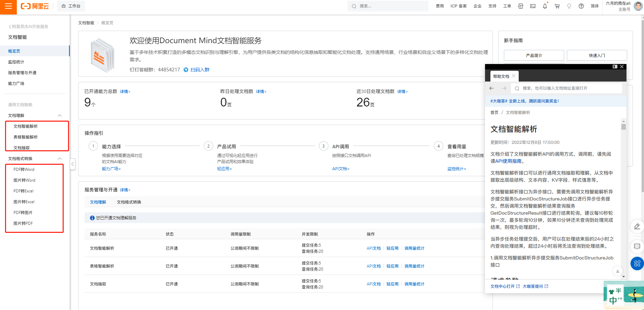This screenshot has height=310, width=644.
Task: Open 轻应用 for the 表格智能解析 row
Action: tap(392, 266)
